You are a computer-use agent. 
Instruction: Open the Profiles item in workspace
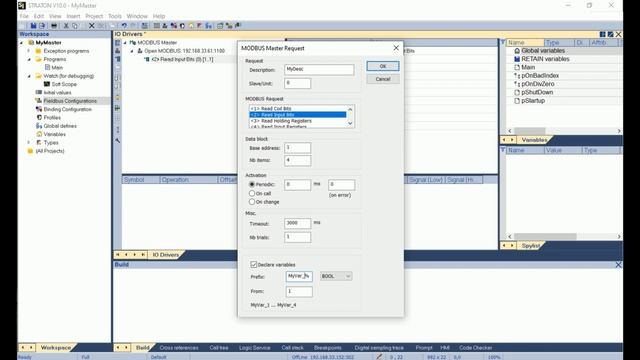coord(52,118)
